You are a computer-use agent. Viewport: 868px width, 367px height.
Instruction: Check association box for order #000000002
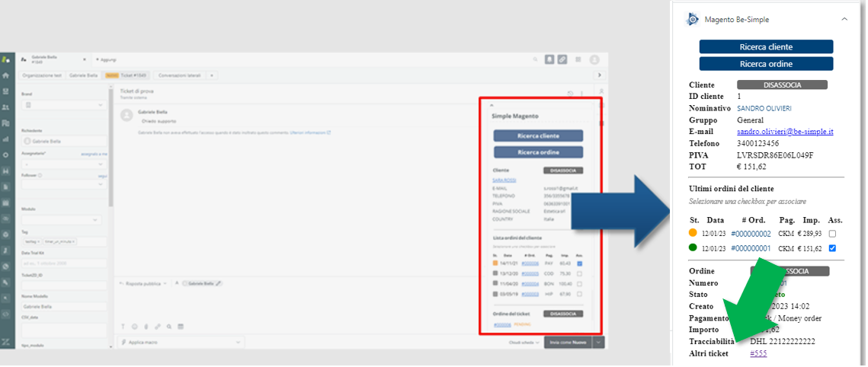pyautogui.click(x=833, y=234)
